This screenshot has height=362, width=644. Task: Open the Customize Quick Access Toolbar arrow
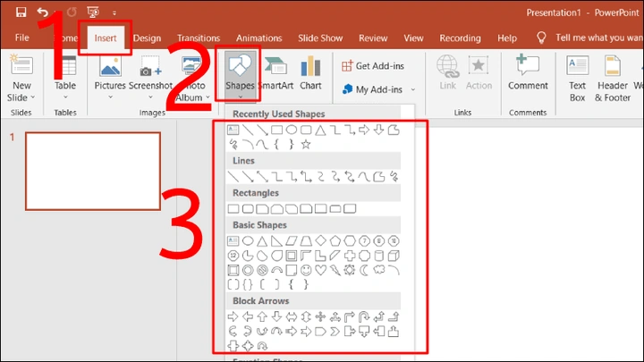tap(114, 13)
